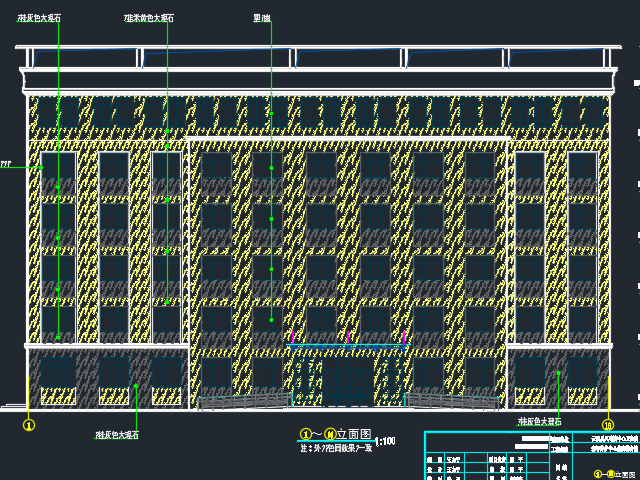Click the yellow axis bubble at bottom right
Image resolution: width=640 pixels, height=480 pixels.
(x=608, y=424)
